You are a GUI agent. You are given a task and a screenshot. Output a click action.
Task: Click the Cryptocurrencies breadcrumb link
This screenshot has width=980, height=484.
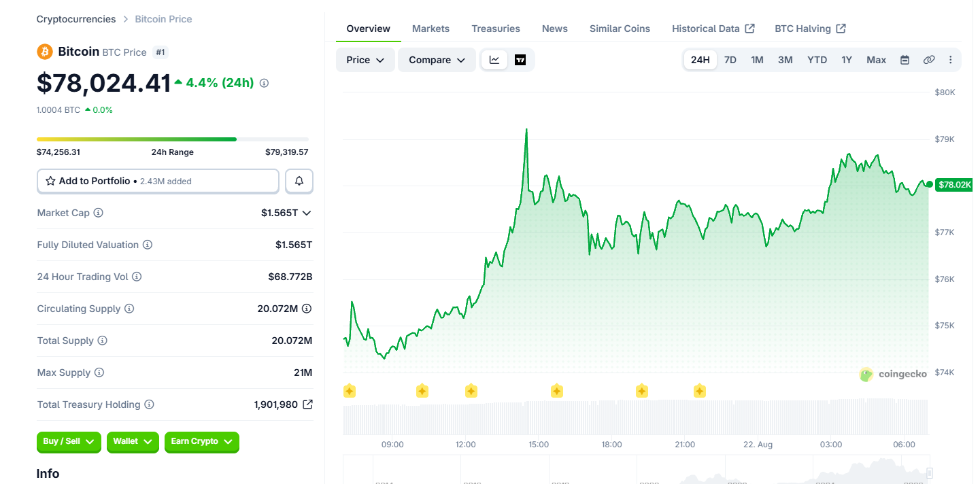76,19
